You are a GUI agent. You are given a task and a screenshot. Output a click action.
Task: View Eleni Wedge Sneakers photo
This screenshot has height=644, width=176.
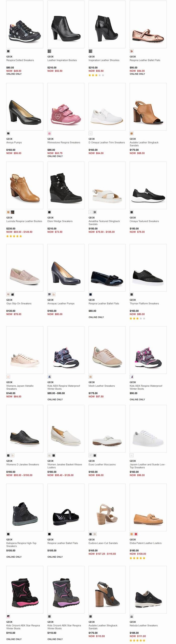[x=66, y=185]
